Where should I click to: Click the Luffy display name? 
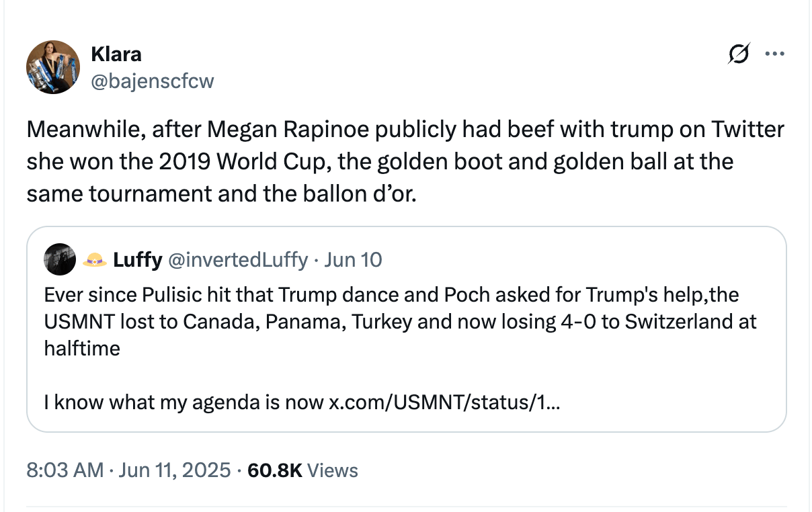pyautogui.click(x=137, y=260)
